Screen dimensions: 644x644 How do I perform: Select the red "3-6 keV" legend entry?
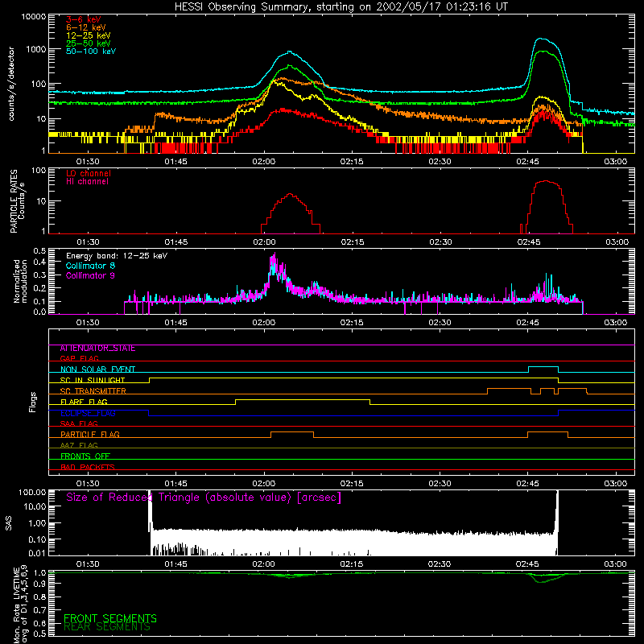[83, 19]
